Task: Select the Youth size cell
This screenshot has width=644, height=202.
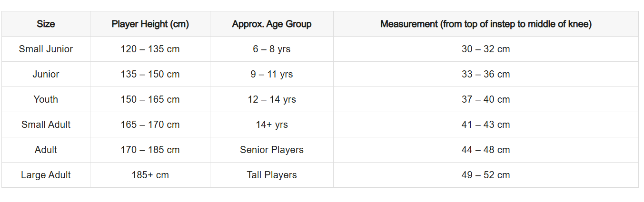Action: tap(46, 99)
